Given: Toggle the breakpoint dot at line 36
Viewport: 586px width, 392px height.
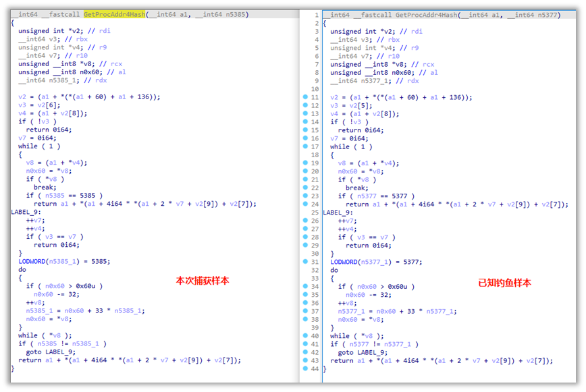Looking at the screenshot, I should (305, 303).
